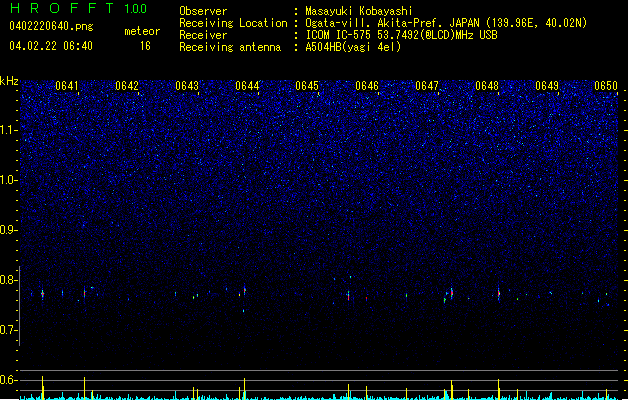The width and height of the screenshot is (629, 400).
Task: Click the 1.1 kHz axis label
Action: point(9,130)
